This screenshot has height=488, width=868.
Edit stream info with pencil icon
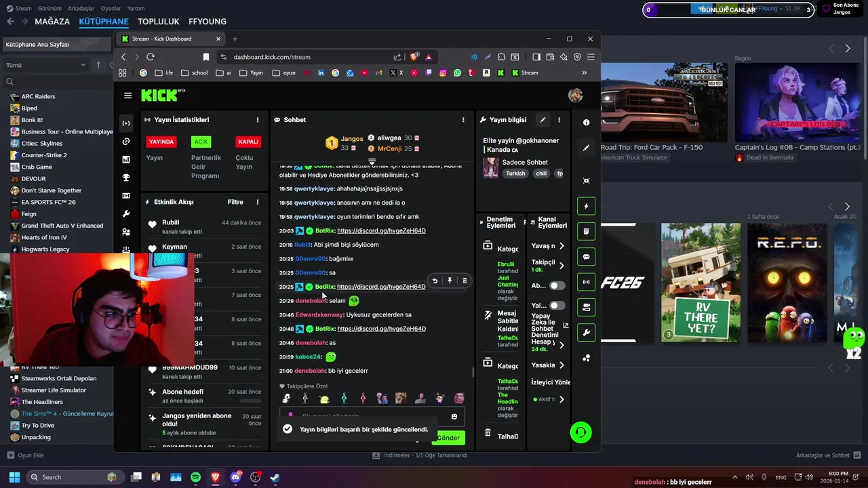coord(542,120)
